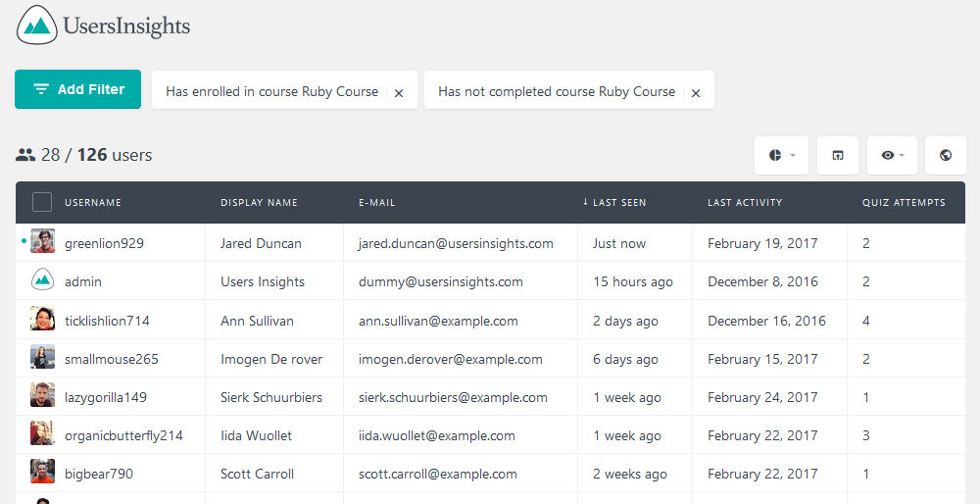Click the e-mail scott.carroll@example.com
The height and width of the screenshot is (504, 980).
coord(437,474)
